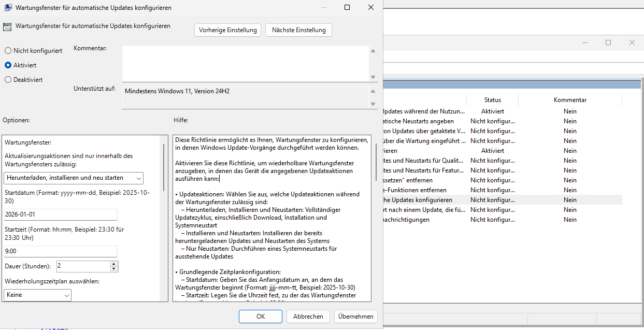Apply changes with 'Übernehmen'
Screen dimensions: 644x330
[x=356, y=317]
